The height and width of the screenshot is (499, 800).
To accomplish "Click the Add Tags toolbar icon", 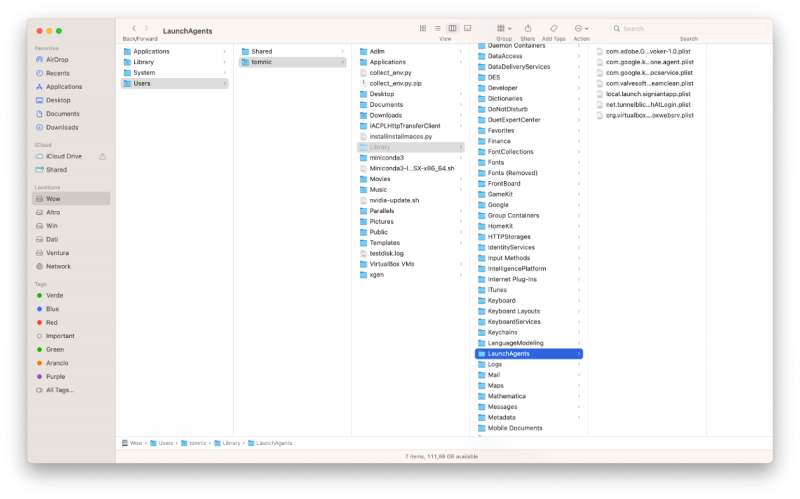I will (554, 29).
